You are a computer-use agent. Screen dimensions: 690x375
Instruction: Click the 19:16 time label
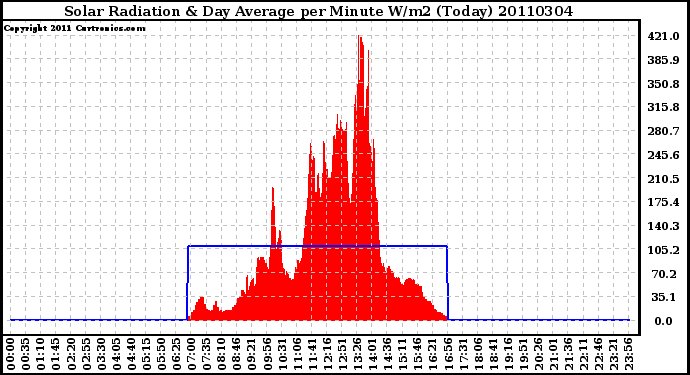tap(508, 354)
